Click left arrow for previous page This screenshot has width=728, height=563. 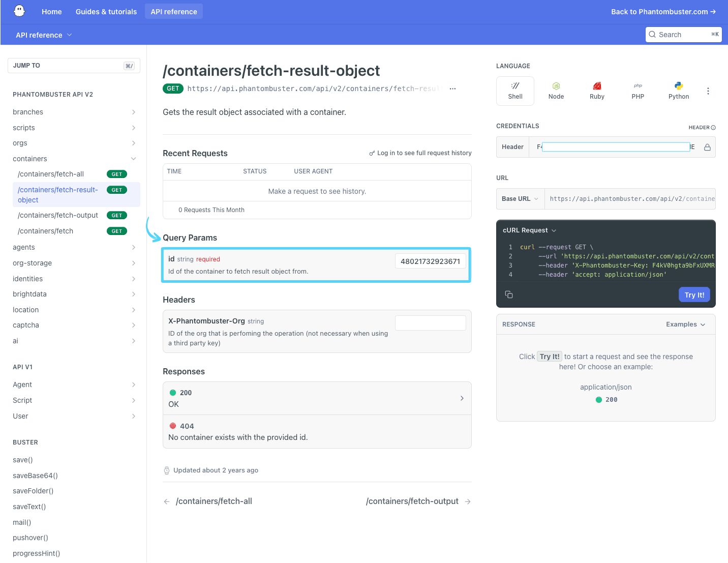tap(167, 501)
